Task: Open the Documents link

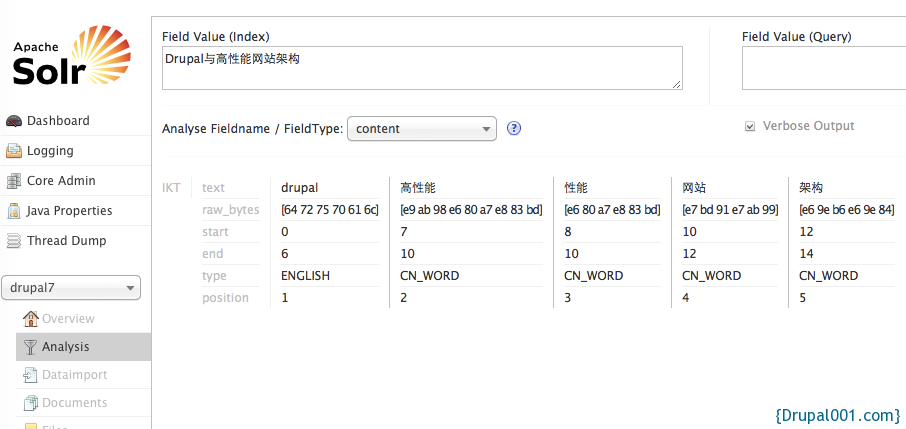Action: pyautogui.click(x=75, y=402)
